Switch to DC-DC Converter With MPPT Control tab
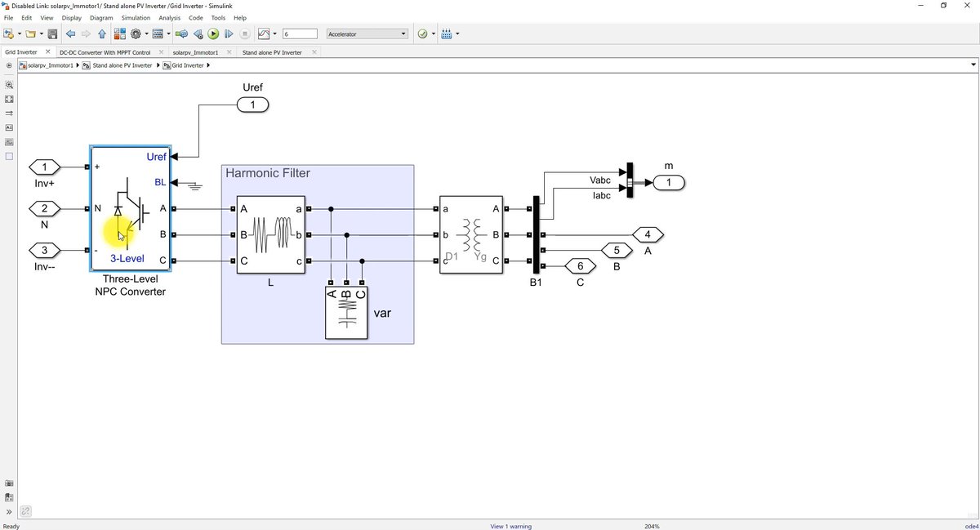980x530 pixels. pos(105,52)
